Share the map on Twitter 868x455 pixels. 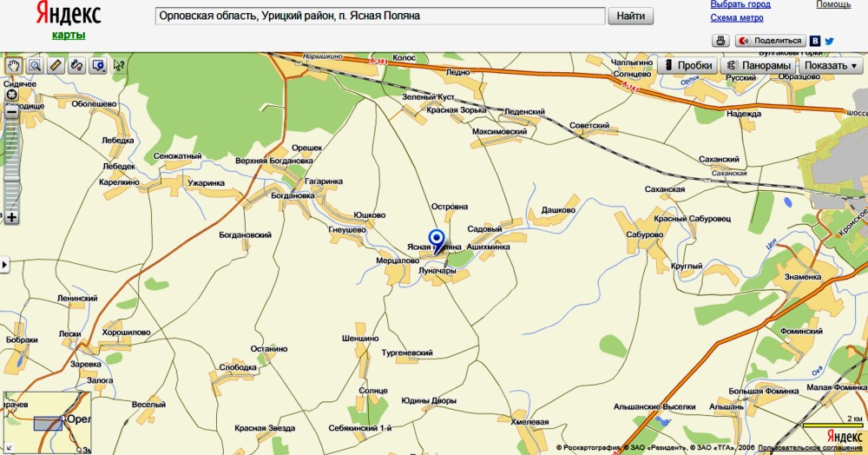830,41
